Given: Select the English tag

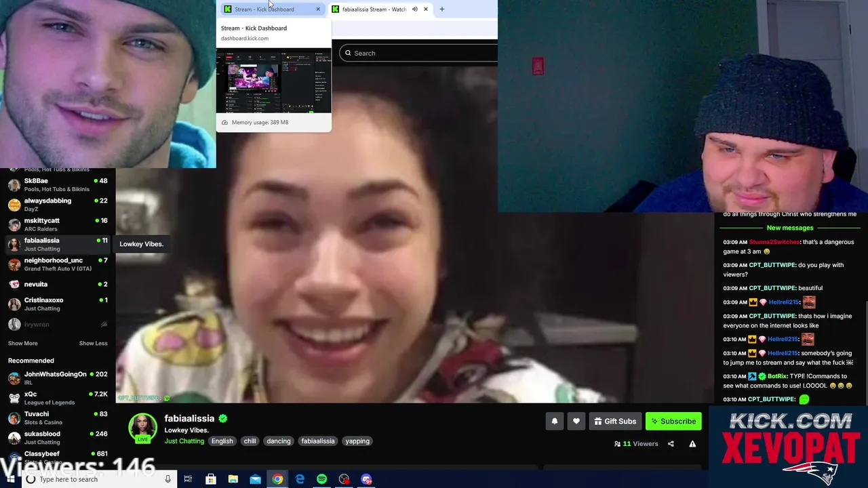Looking at the screenshot, I should coord(222,441).
